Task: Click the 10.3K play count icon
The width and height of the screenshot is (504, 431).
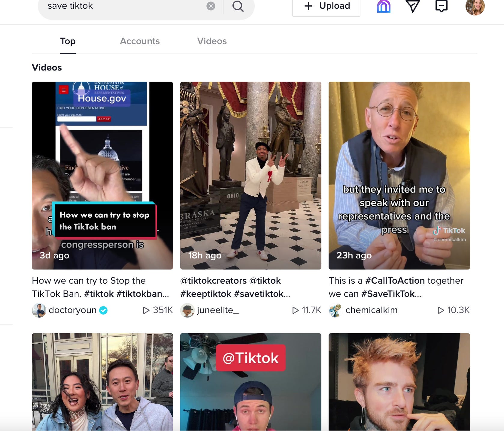Action: pyautogui.click(x=441, y=310)
